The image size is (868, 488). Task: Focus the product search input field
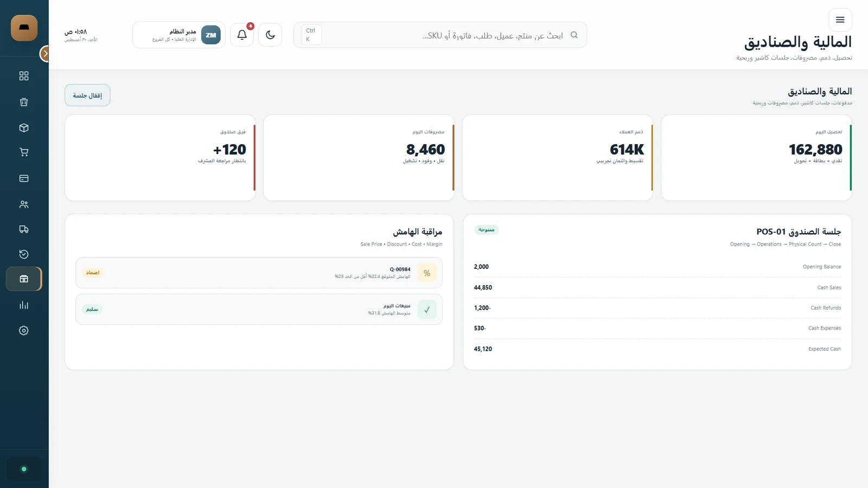click(x=440, y=35)
